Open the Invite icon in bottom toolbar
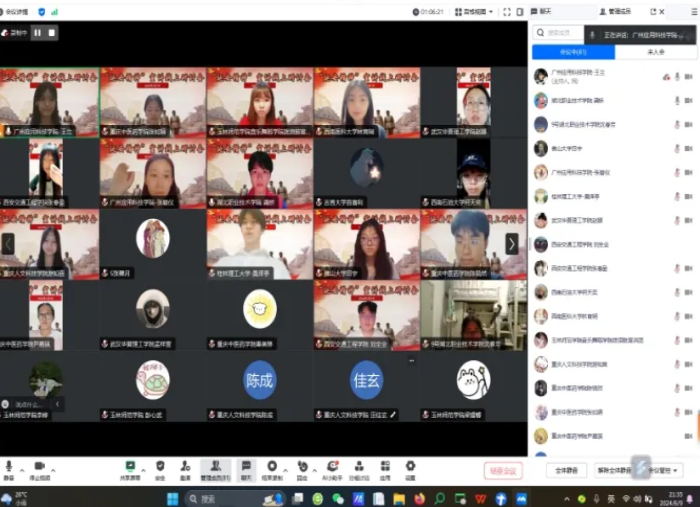The width and height of the screenshot is (700, 507). pos(185,467)
